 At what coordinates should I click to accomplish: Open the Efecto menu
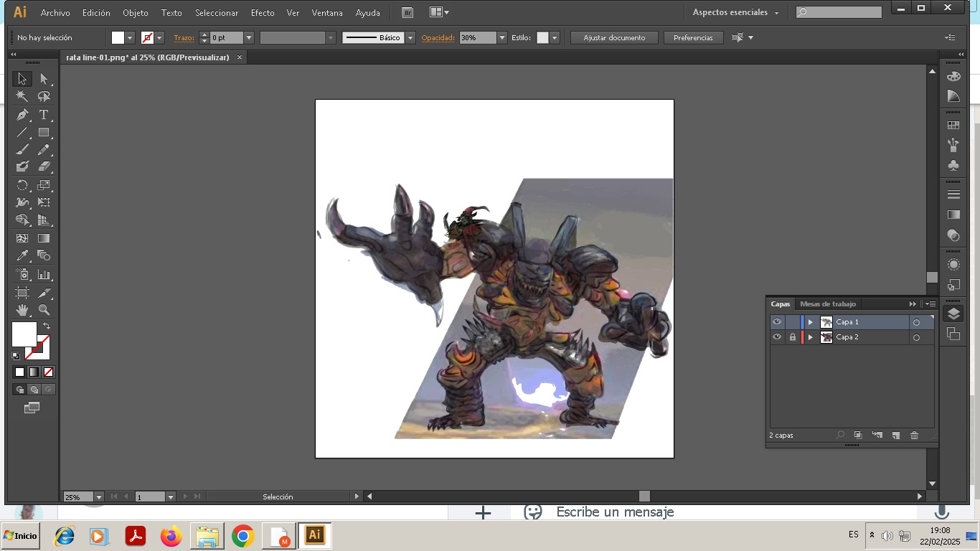263,13
